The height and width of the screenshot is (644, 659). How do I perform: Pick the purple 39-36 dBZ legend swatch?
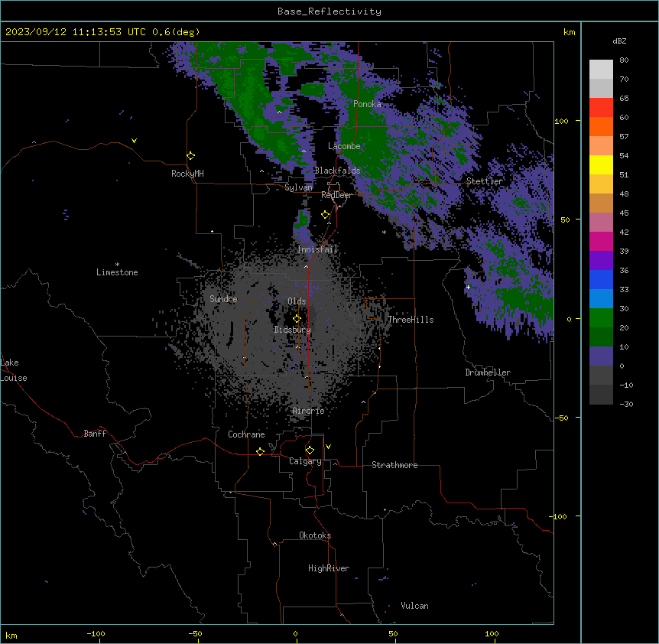point(601,261)
